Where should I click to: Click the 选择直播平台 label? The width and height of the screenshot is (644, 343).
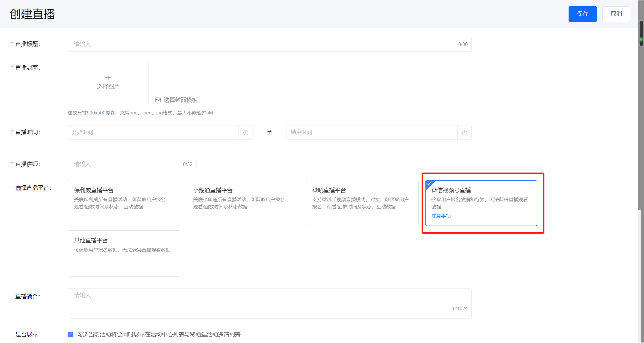coord(33,188)
